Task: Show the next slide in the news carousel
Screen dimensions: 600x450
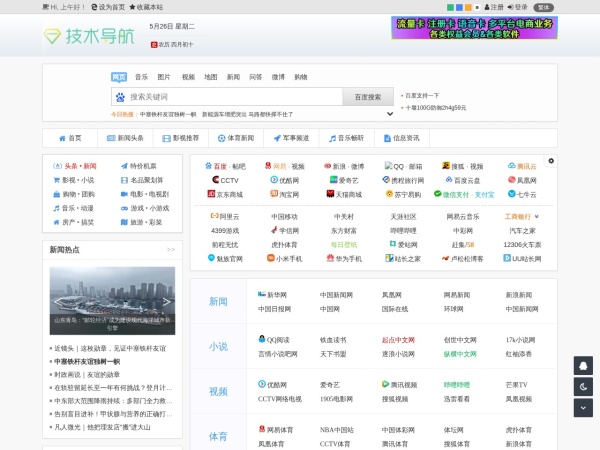Action: 167,301
